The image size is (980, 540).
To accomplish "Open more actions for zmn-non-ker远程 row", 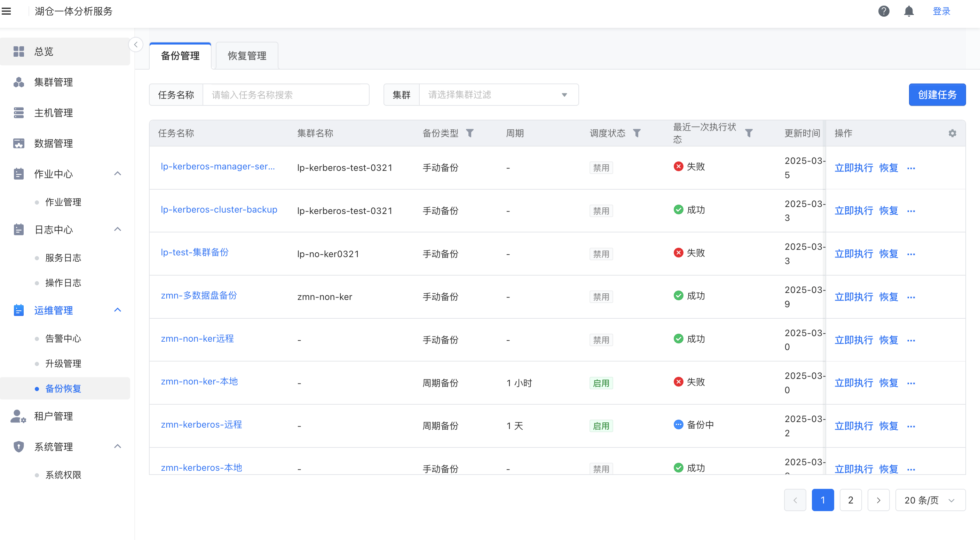I will (x=911, y=340).
